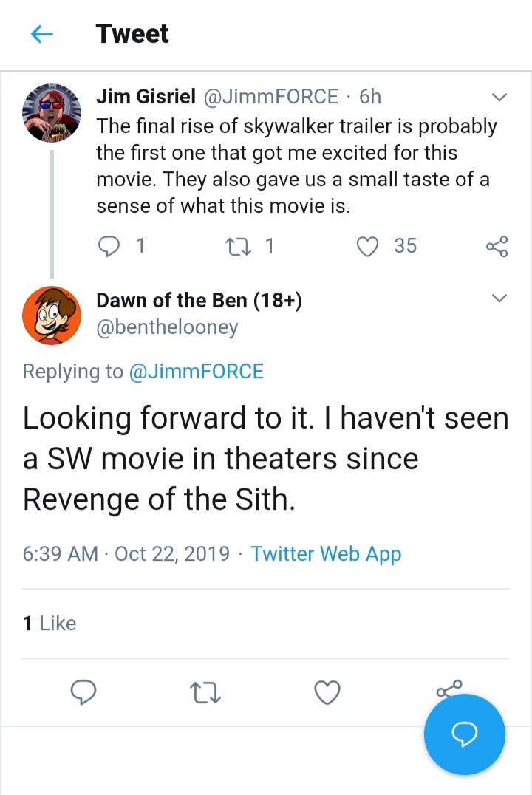Open the @JimmFORCE link in Replying to
The height and width of the screenshot is (795, 532).
[197, 371]
